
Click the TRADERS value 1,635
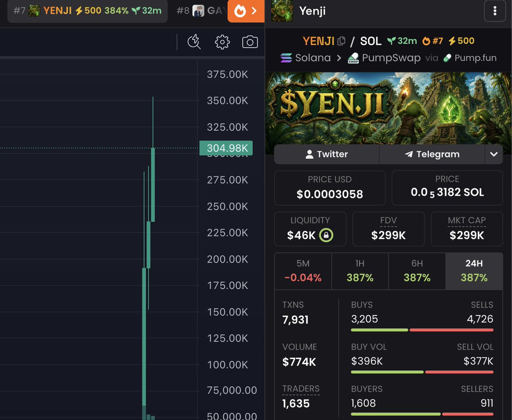[296, 403]
